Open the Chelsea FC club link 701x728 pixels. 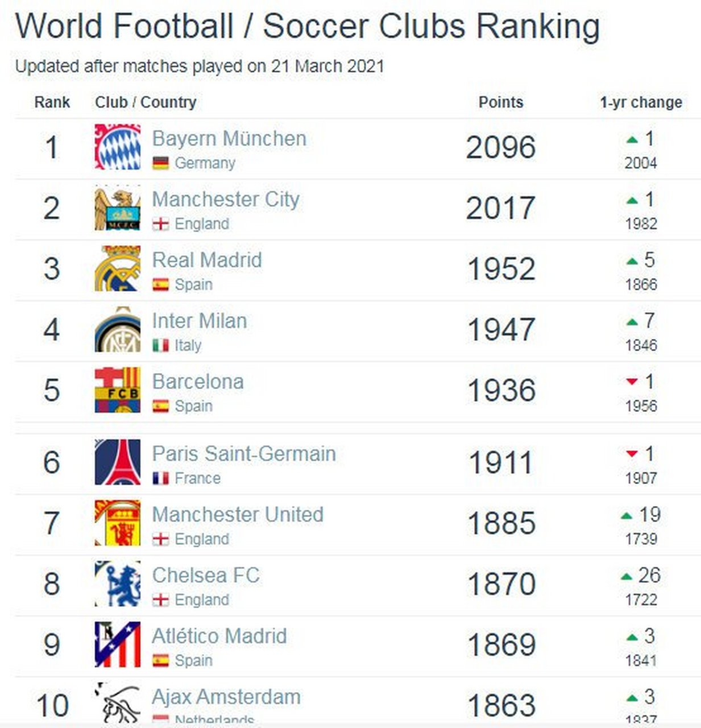point(206,575)
